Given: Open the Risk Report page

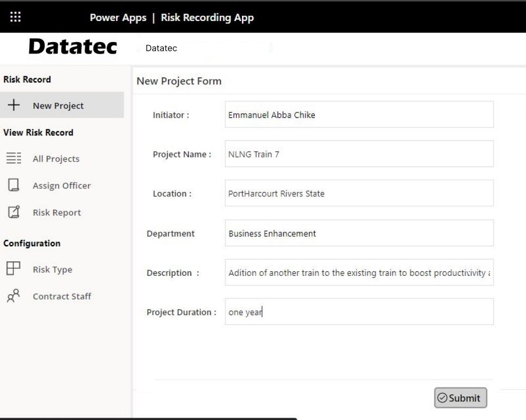Looking at the screenshot, I should pos(57,212).
